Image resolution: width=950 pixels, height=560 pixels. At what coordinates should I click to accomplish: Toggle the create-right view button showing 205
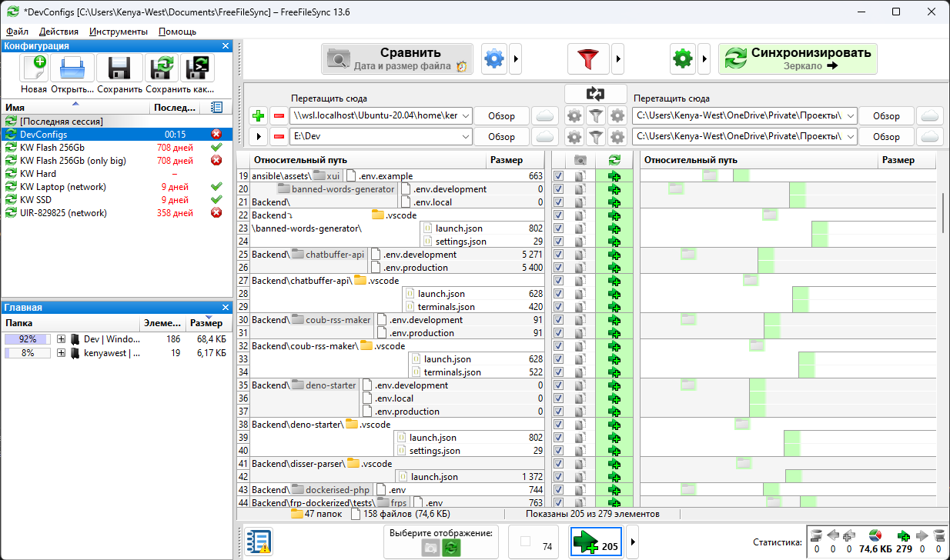(x=597, y=542)
